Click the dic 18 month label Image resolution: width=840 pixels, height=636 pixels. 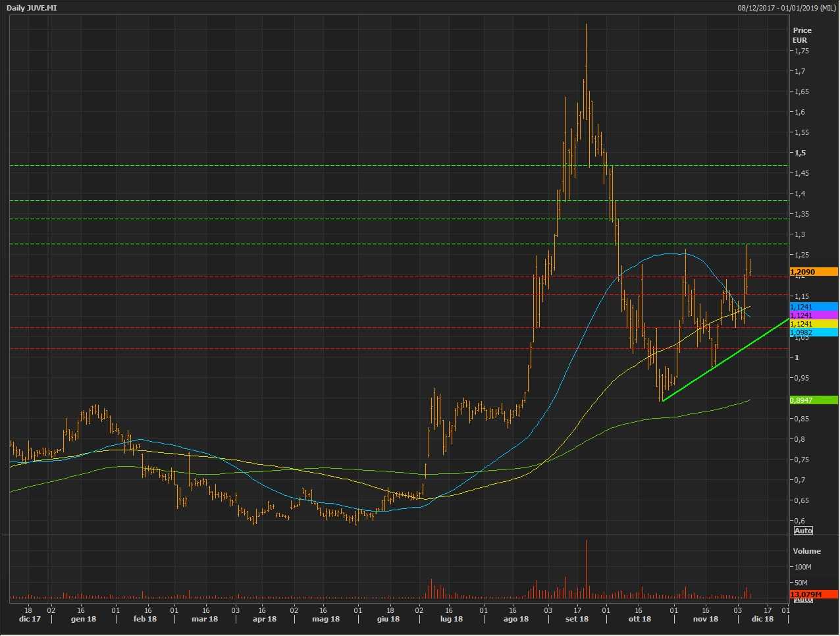coord(762,619)
